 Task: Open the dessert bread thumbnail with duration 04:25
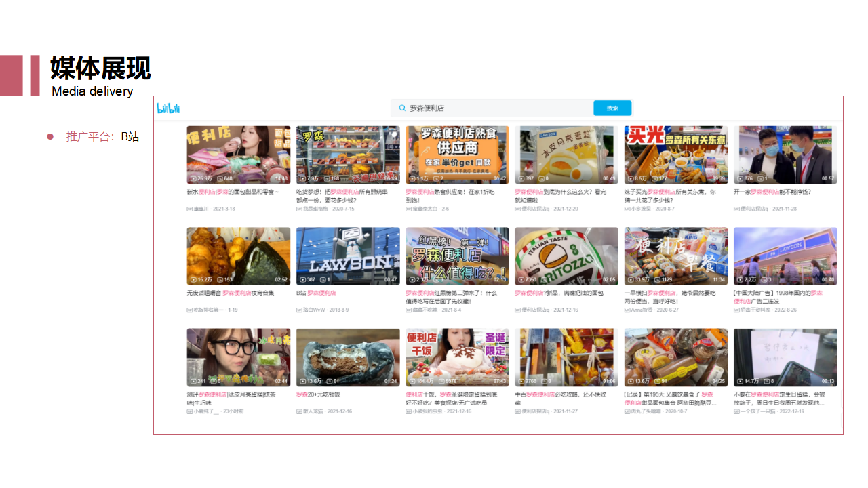(676, 358)
